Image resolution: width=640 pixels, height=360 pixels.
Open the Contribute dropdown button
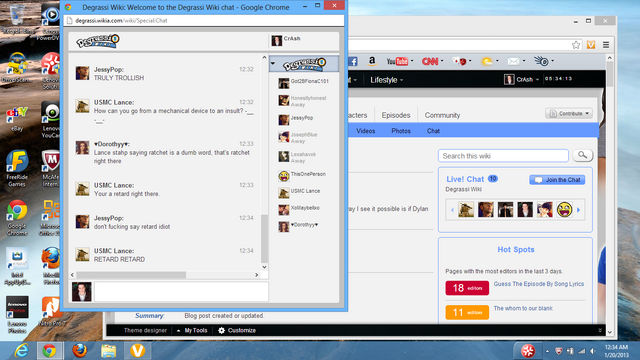click(569, 113)
